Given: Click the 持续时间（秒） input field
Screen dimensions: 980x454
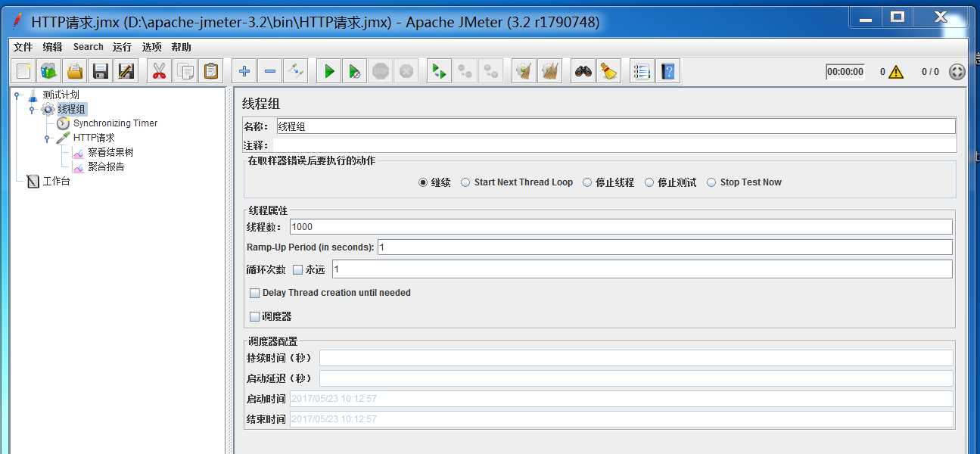Looking at the screenshot, I should click(636, 358).
